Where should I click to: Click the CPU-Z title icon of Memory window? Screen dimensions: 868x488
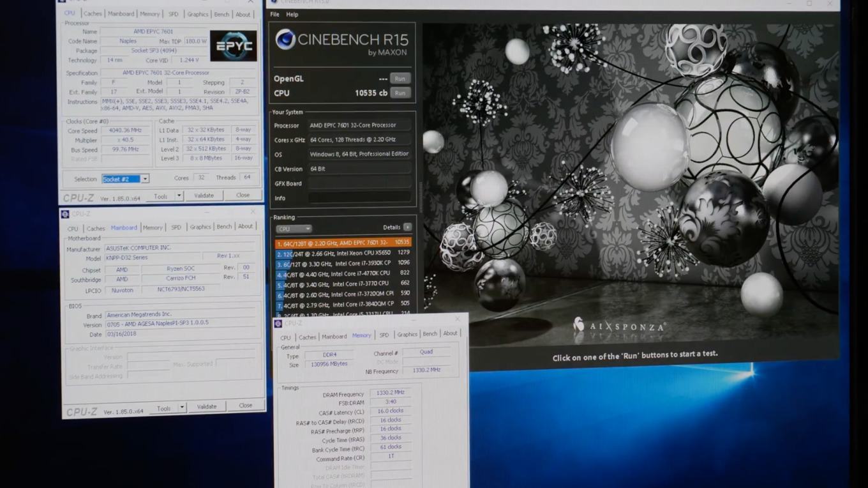click(278, 323)
